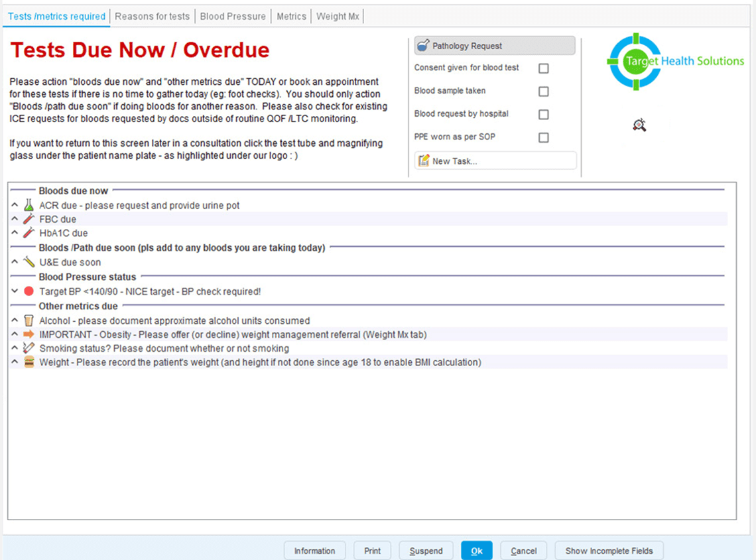Click the weight scales icon
Image resolution: width=756 pixels, height=560 pixels.
pyautogui.click(x=27, y=362)
